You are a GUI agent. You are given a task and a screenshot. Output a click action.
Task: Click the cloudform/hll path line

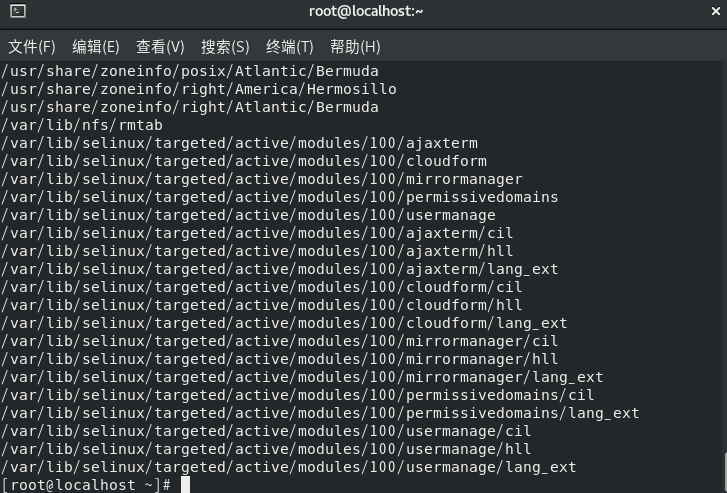tap(261, 306)
